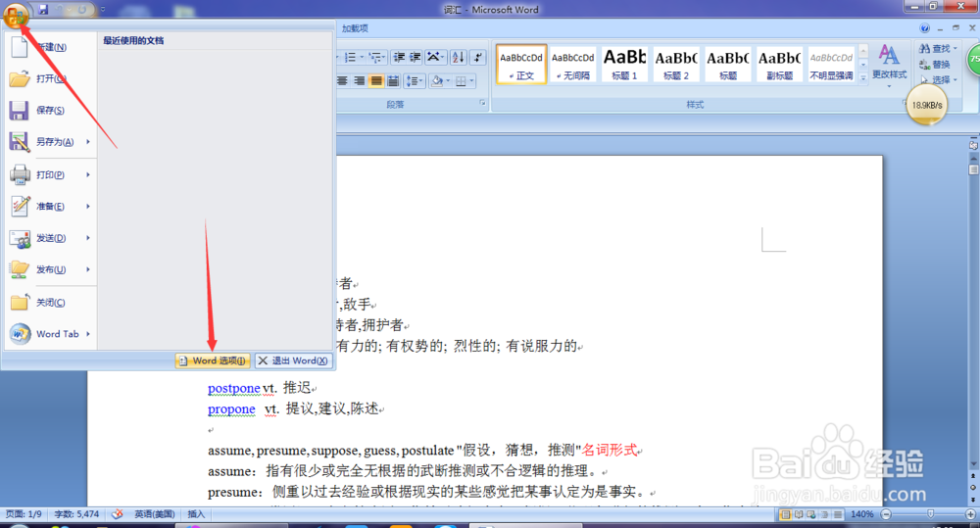Select the 无间隔 style
The image size is (980, 528).
click(572, 64)
